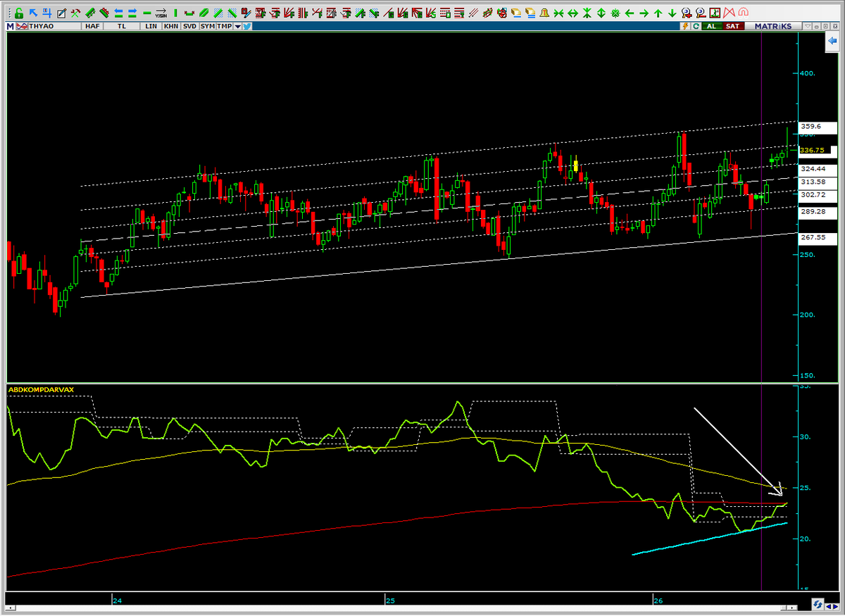Click the green left arrow pan icon

630,13
